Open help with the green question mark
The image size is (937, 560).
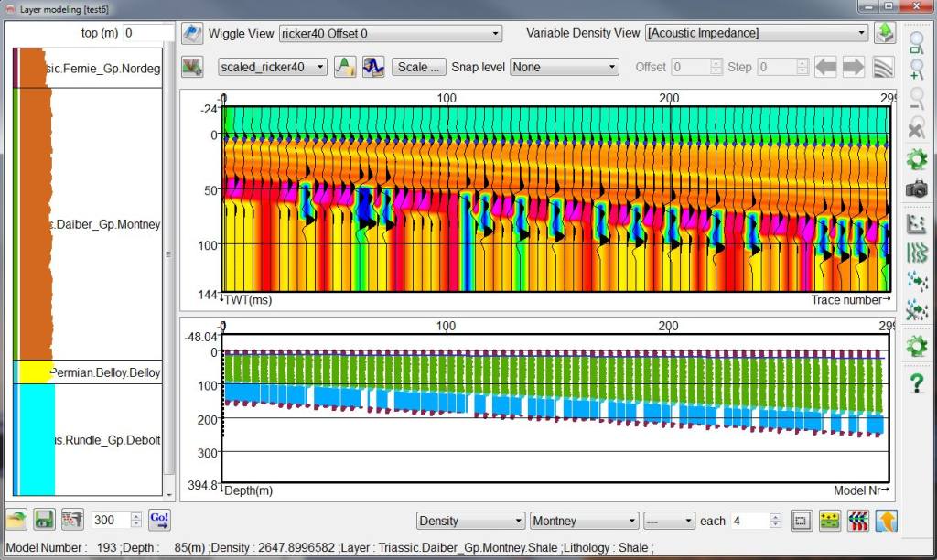coord(916,383)
